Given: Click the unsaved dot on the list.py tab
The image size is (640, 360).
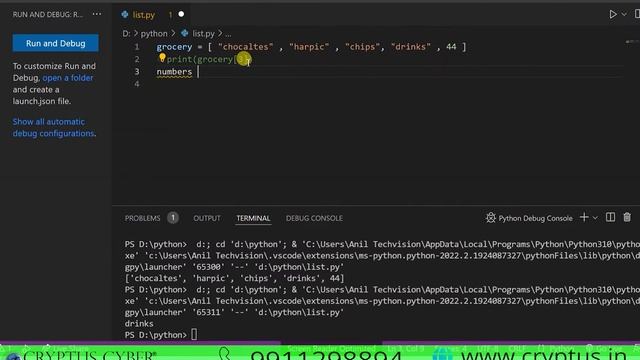Looking at the screenshot, I should pyautogui.click(x=181, y=14).
